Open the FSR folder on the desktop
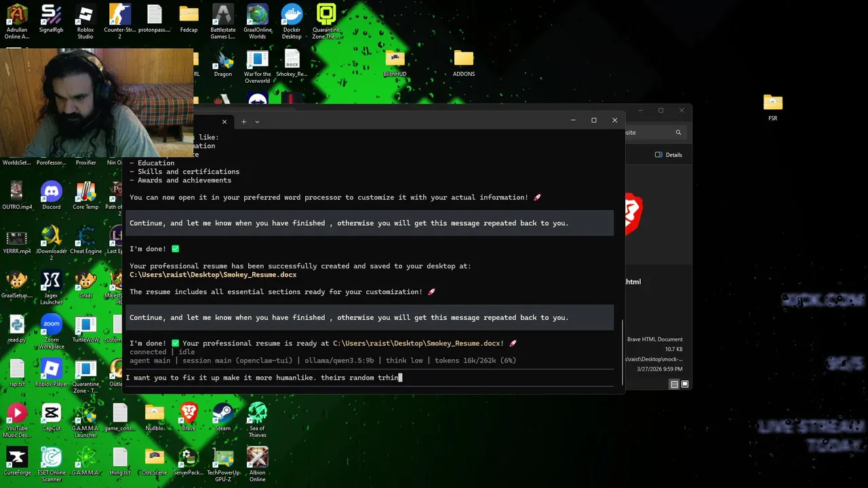The height and width of the screenshot is (488, 868). point(772,107)
